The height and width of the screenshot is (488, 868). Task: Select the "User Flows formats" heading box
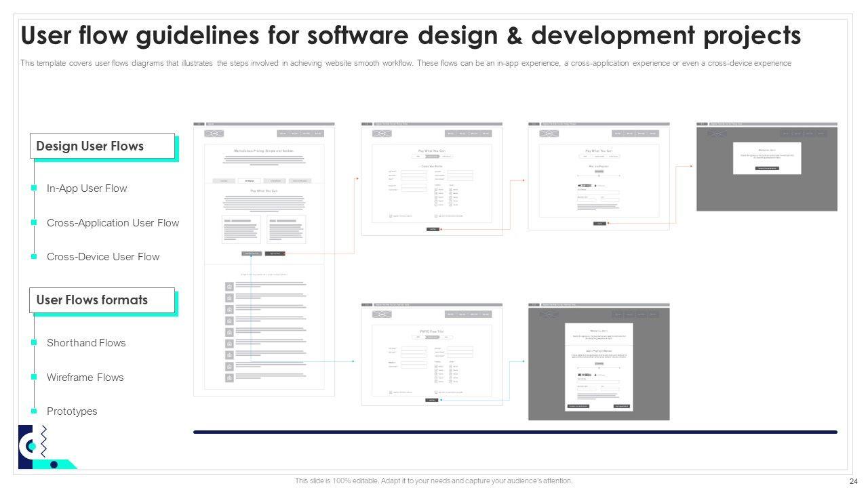tap(102, 300)
